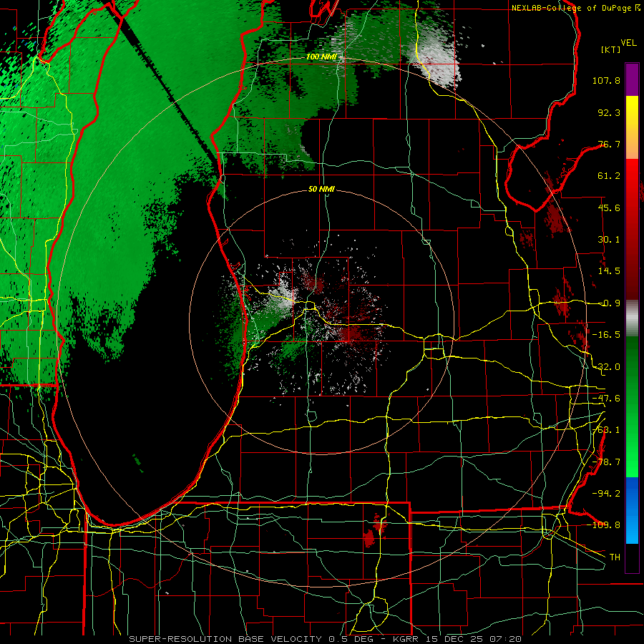Viewport: 644px width, 644px height.
Task: Click the 14.5 velocity scale value
Action: [x=609, y=271]
